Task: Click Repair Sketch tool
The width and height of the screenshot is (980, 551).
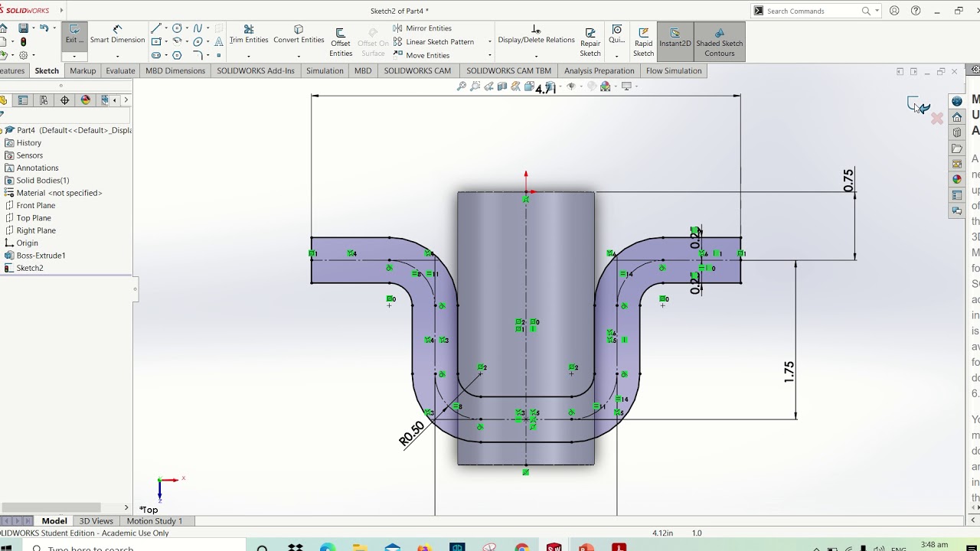Action: pos(590,42)
